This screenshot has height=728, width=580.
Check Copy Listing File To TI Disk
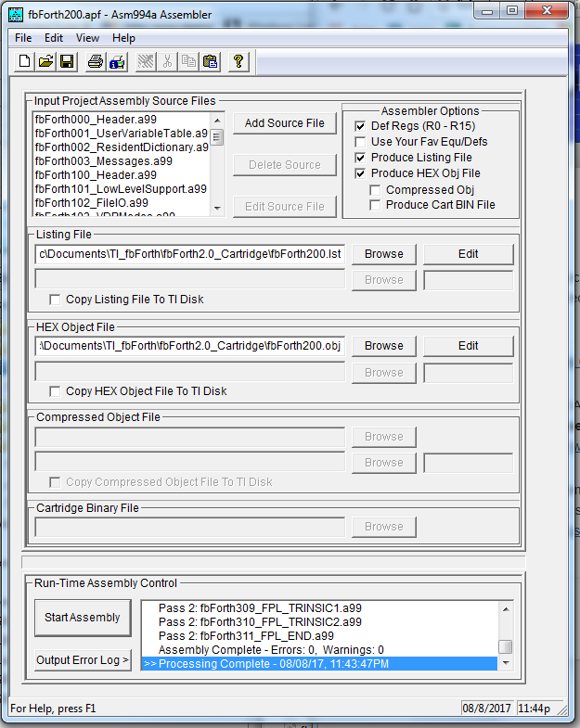point(55,300)
